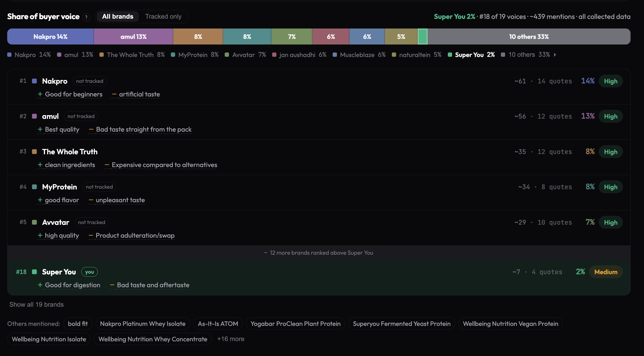Click the Nakpro 14% bar segment
This screenshot has width=644, height=356.
pyautogui.click(x=50, y=37)
